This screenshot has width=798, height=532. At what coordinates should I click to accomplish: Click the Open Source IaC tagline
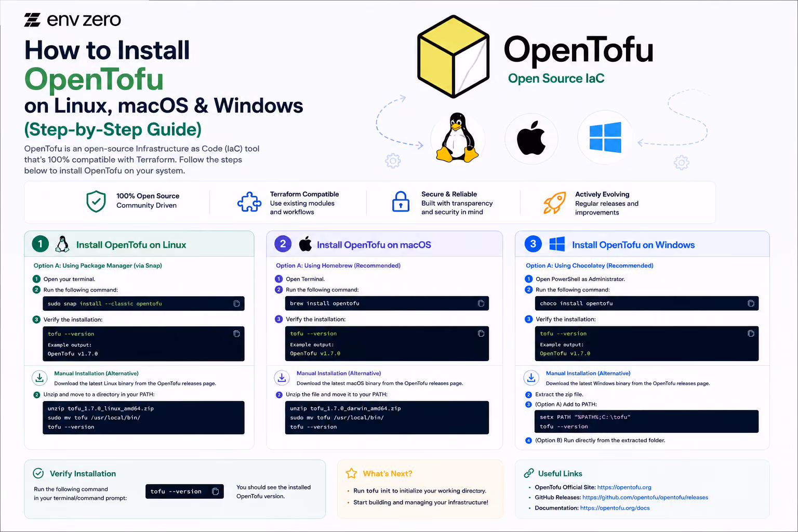(x=556, y=78)
